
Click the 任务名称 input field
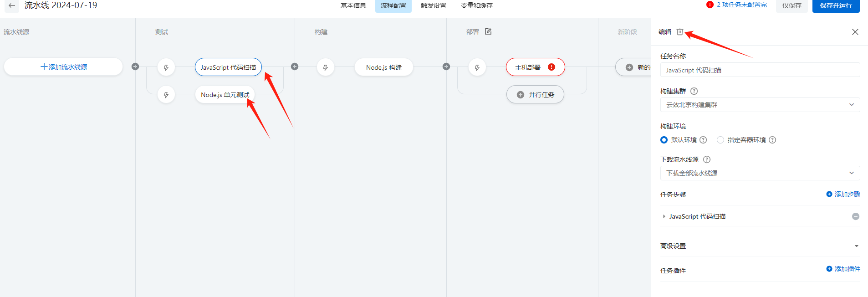[760, 70]
